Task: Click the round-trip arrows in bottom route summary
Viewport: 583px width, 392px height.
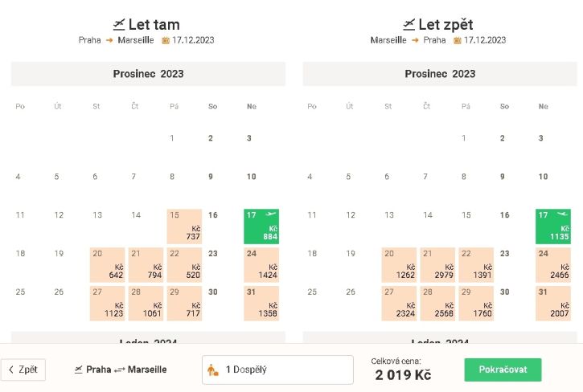Action: [x=119, y=370]
